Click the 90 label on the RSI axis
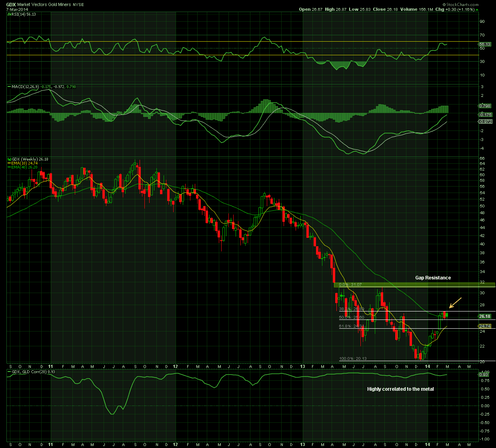Viewport: 496px width, 448px height. 482,21
